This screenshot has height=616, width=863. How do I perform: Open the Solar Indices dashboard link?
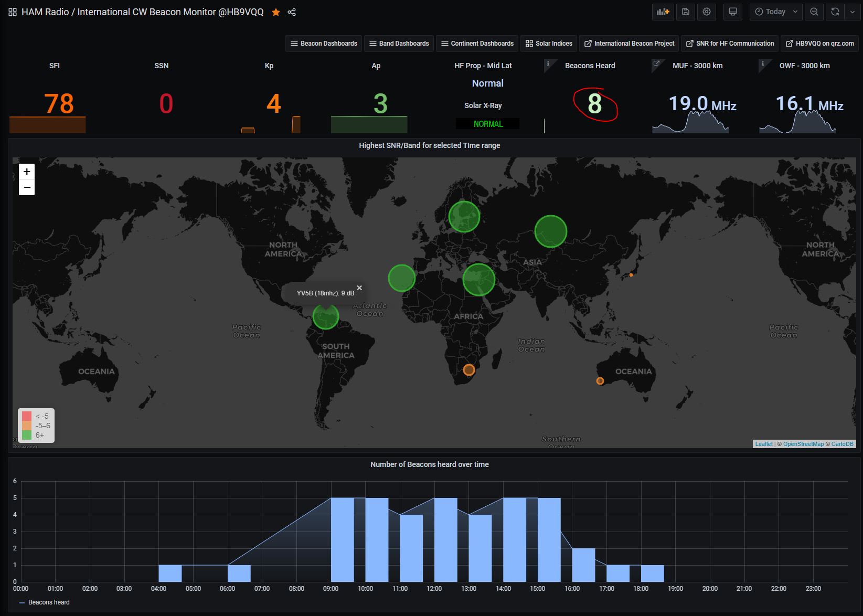(549, 44)
